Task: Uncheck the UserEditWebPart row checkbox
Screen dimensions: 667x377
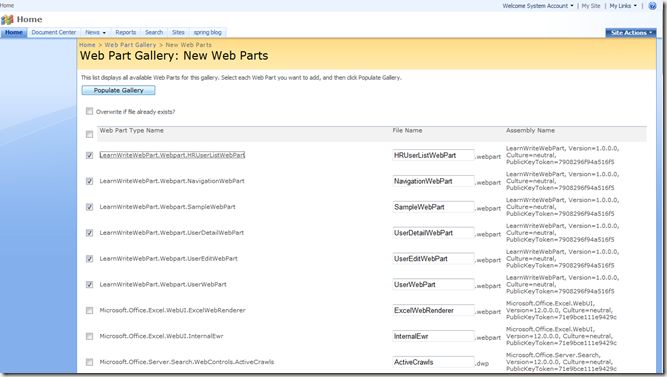Action: pos(89,259)
